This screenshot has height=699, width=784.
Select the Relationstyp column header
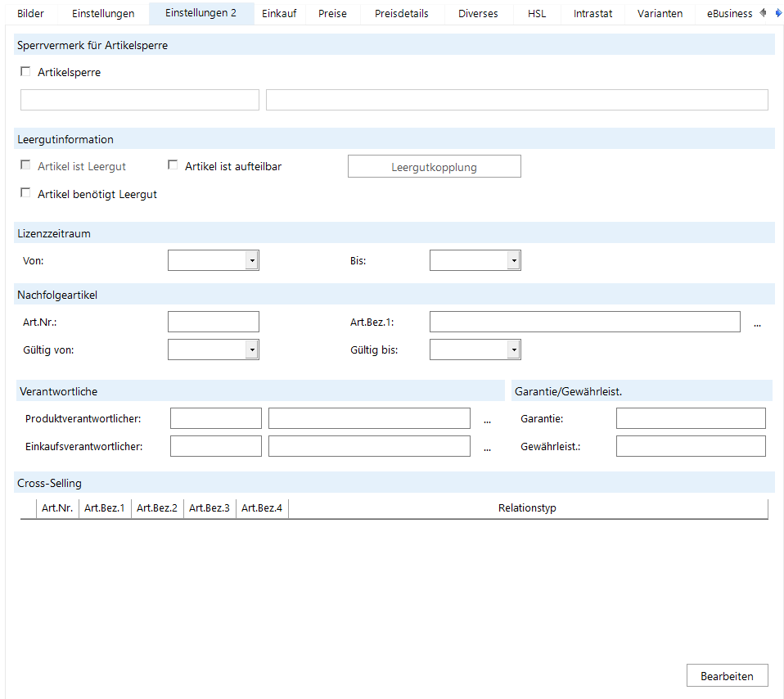[527, 508]
